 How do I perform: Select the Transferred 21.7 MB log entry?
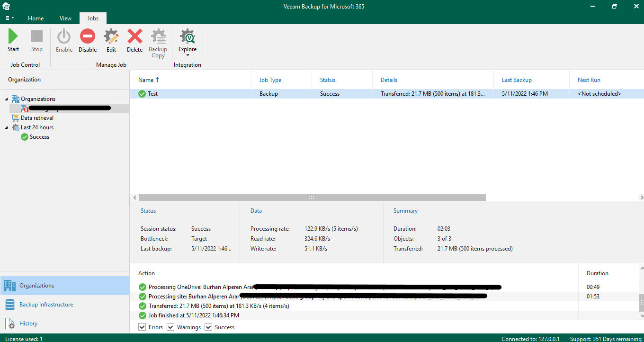tap(354, 306)
